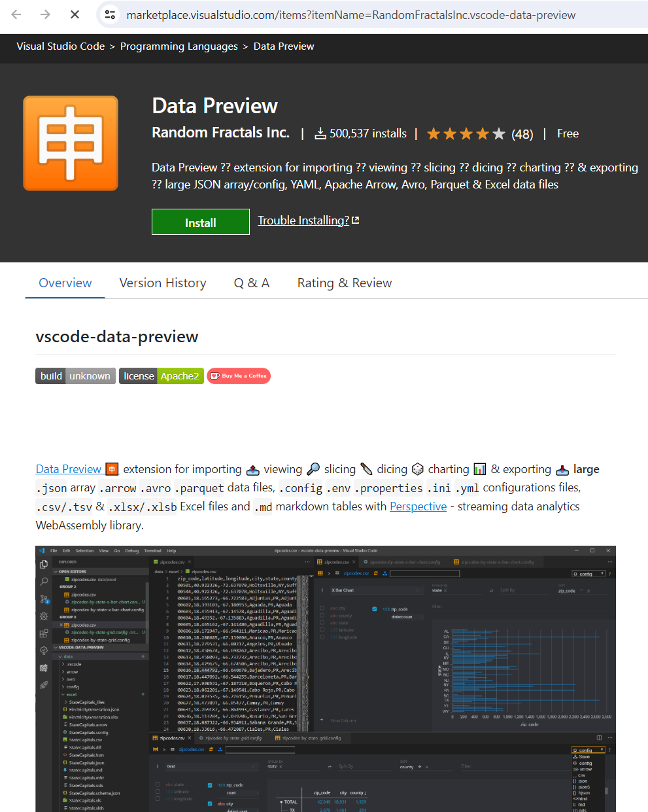Click the external-link icon after Trouble Installing
The image size is (648, 812).
pos(356,221)
